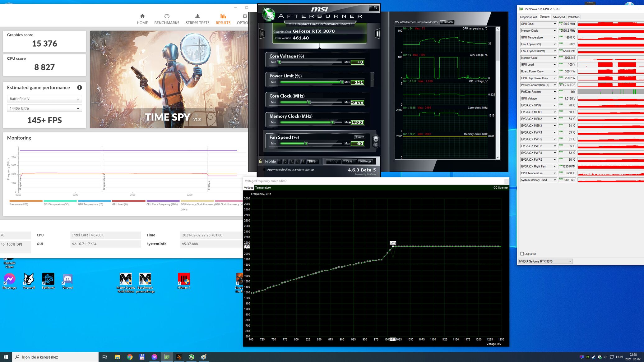Open the Home icon in 3DMark
This screenshot has height=362, width=644.
pos(142,16)
